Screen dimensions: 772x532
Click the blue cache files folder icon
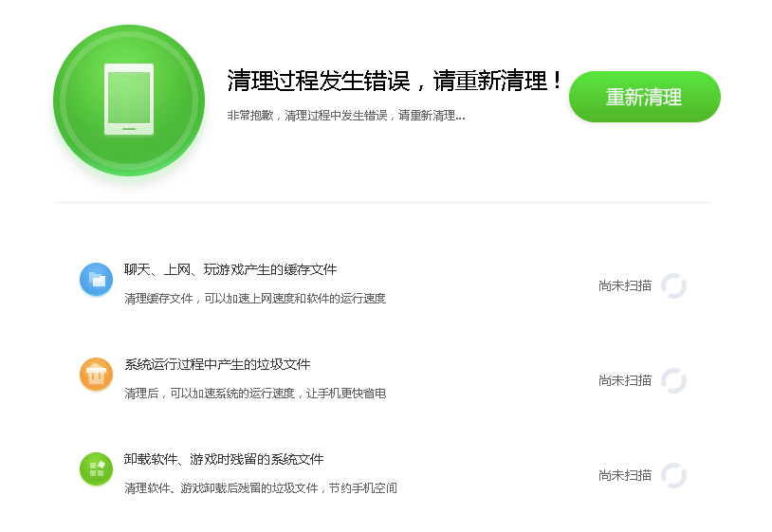96,279
